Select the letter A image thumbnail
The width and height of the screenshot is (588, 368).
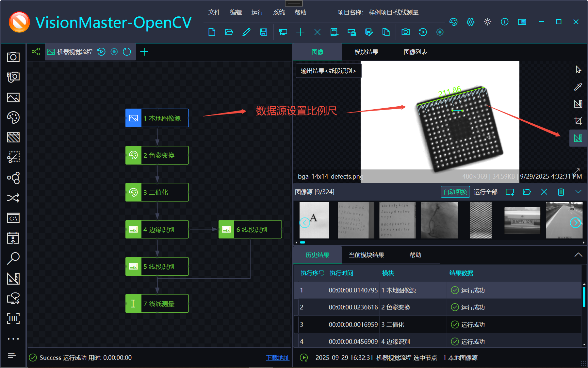tap(314, 220)
